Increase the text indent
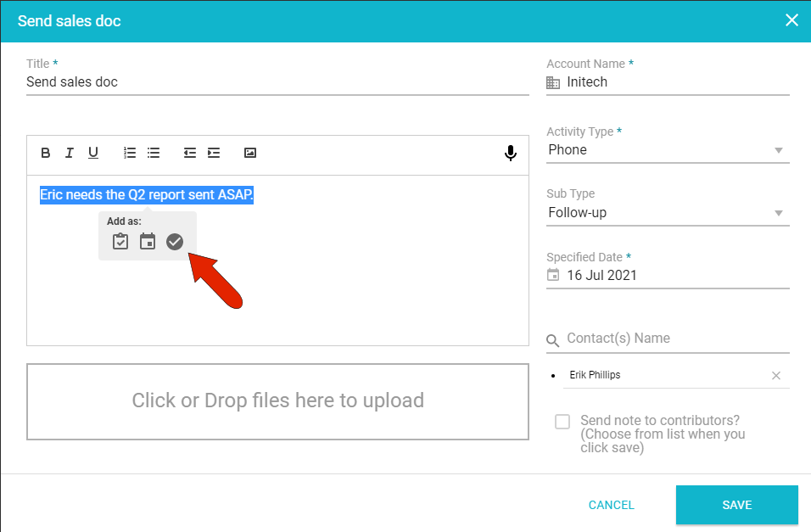Screen dimensions: 811x532 214,153
